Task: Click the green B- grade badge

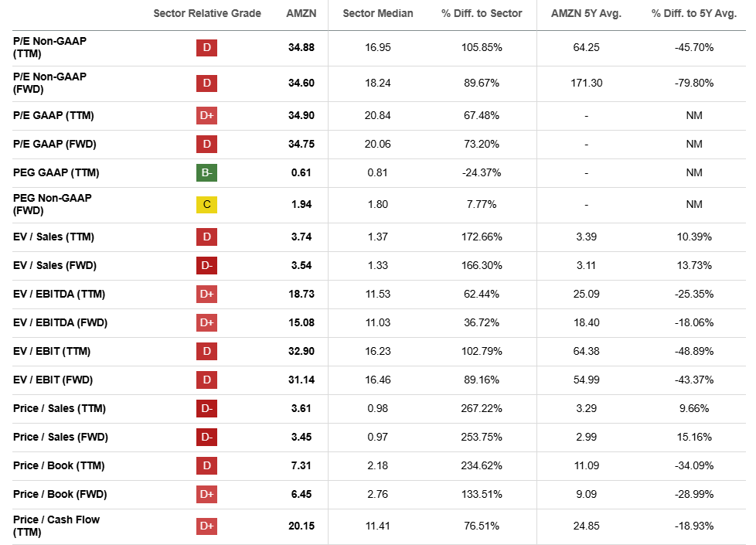Action: pos(206,172)
